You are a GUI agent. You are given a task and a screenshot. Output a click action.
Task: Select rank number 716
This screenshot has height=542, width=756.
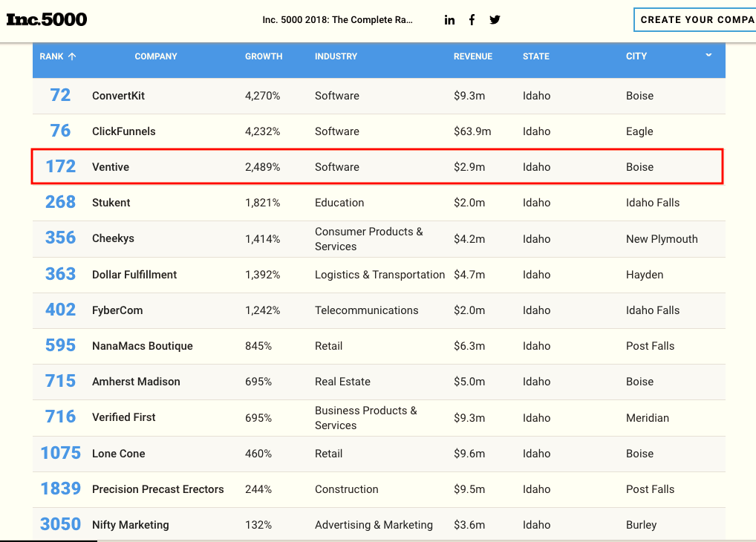pyautogui.click(x=60, y=417)
